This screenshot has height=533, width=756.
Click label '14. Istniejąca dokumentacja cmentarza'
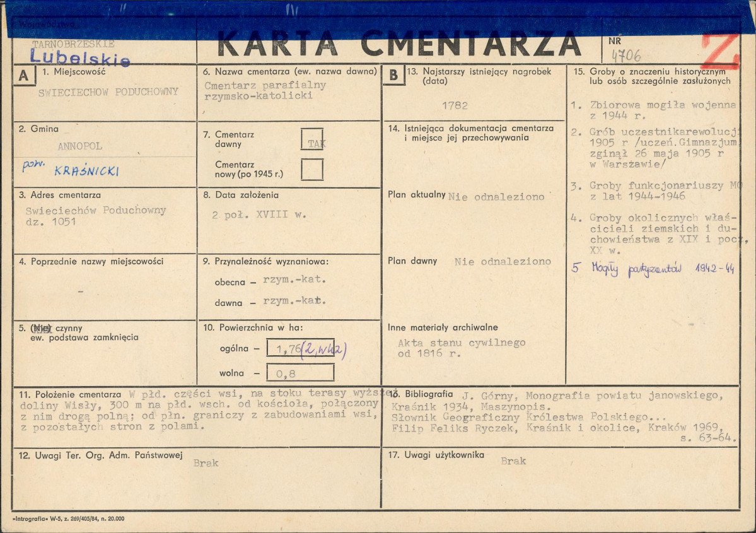[471, 128]
